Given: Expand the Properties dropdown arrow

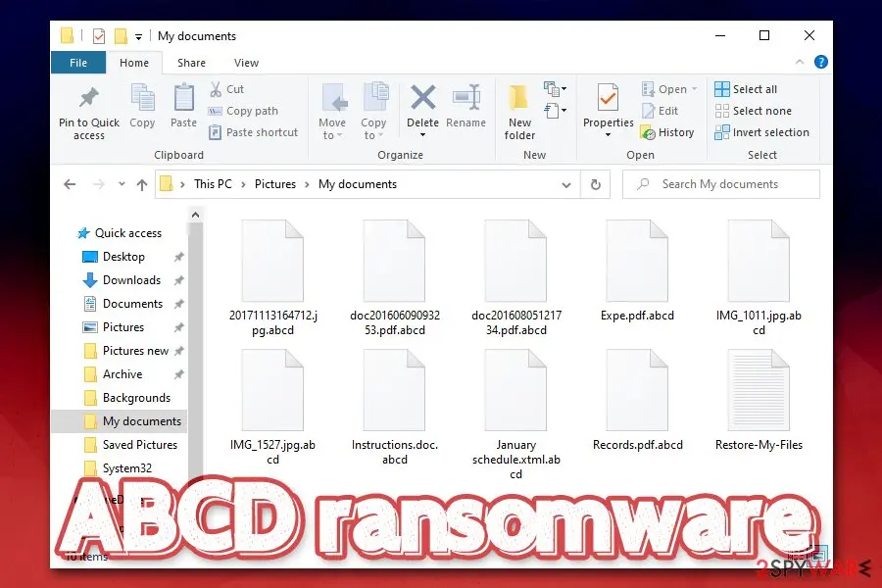Looking at the screenshot, I should 608,135.
